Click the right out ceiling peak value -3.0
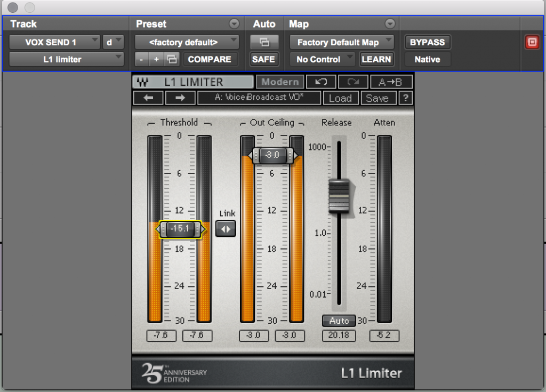 click(290, 335)
